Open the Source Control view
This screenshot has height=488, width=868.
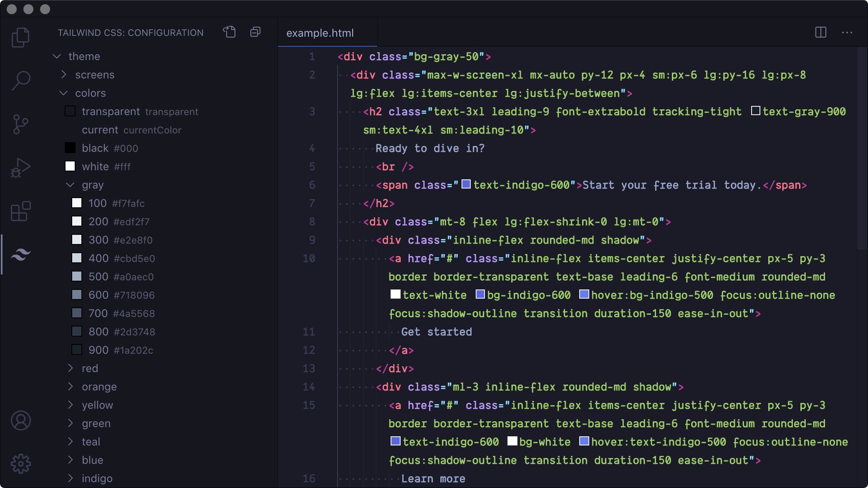[x=20, y=124]
